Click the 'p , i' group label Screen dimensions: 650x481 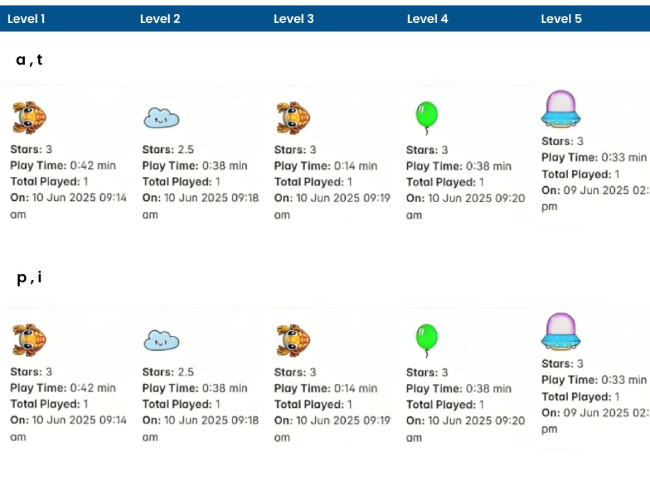click(x=29, y=278)
